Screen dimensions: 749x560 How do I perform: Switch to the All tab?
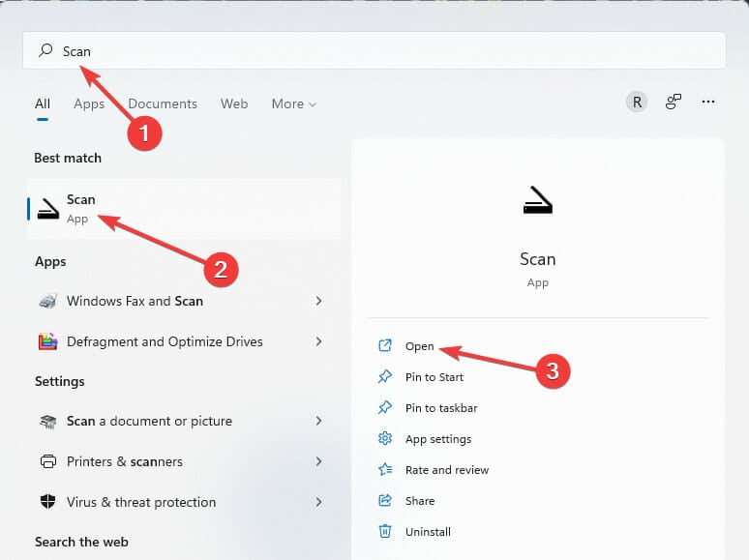[42, 103]
